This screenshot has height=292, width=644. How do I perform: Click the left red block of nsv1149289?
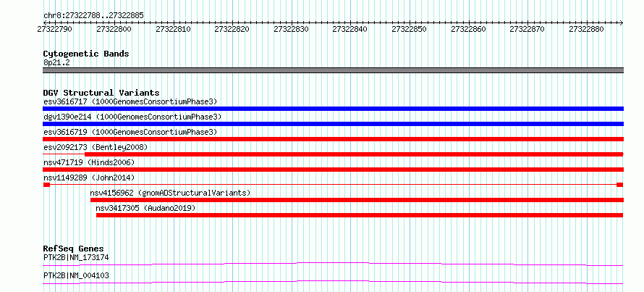[x=46, y=185]
